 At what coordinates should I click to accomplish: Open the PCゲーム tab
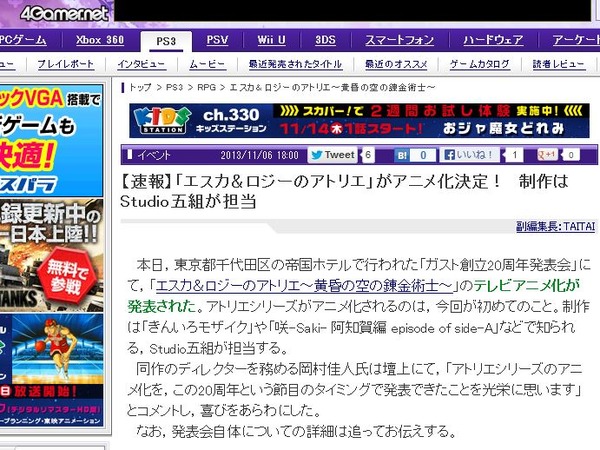point(23,40)
